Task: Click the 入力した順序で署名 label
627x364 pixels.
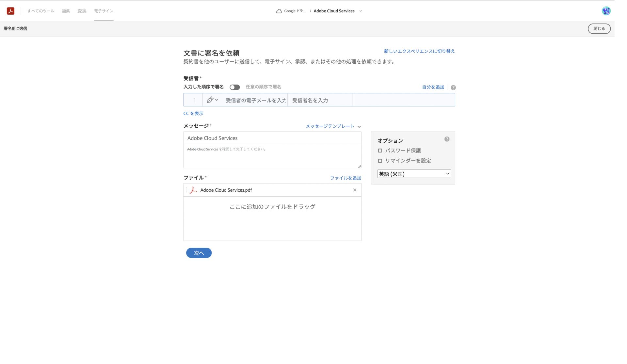Action: pos(203,87)
